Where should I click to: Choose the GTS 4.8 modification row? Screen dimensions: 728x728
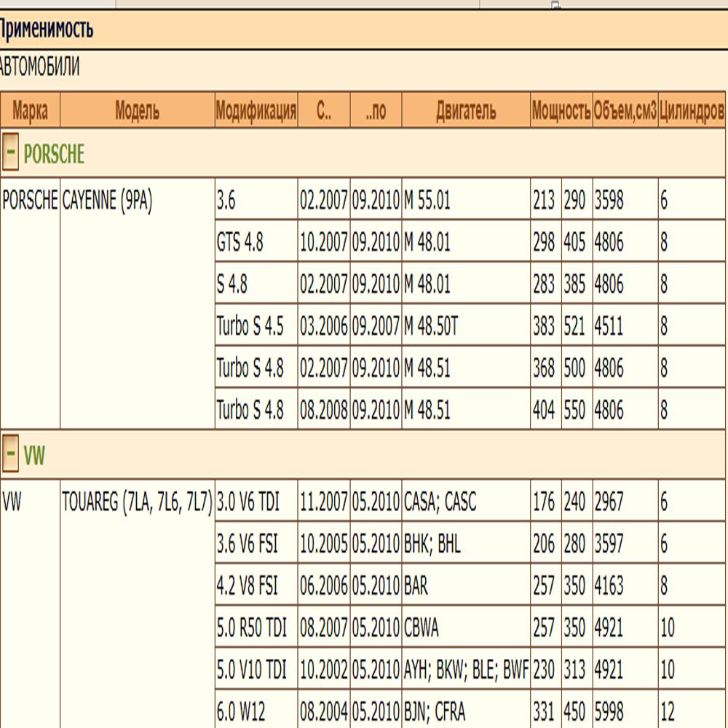pyautogui.click(x=240, y=242)
